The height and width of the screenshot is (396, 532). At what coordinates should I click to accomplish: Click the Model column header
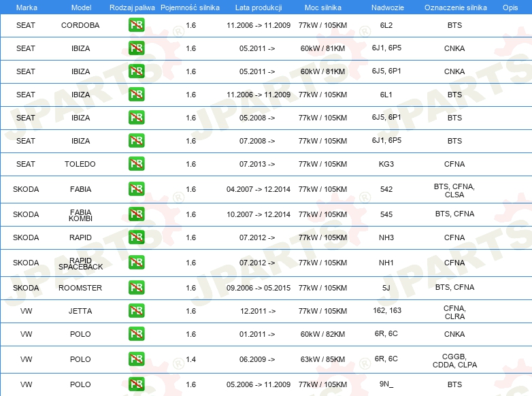tap(81, 7)
